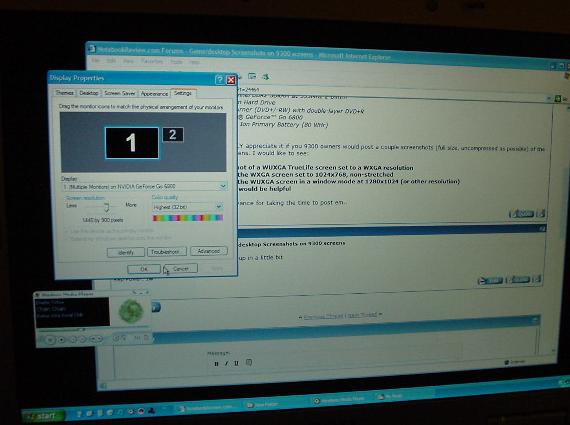
Task: Switch to the Desktop tab
Action: tap(89, 93)
